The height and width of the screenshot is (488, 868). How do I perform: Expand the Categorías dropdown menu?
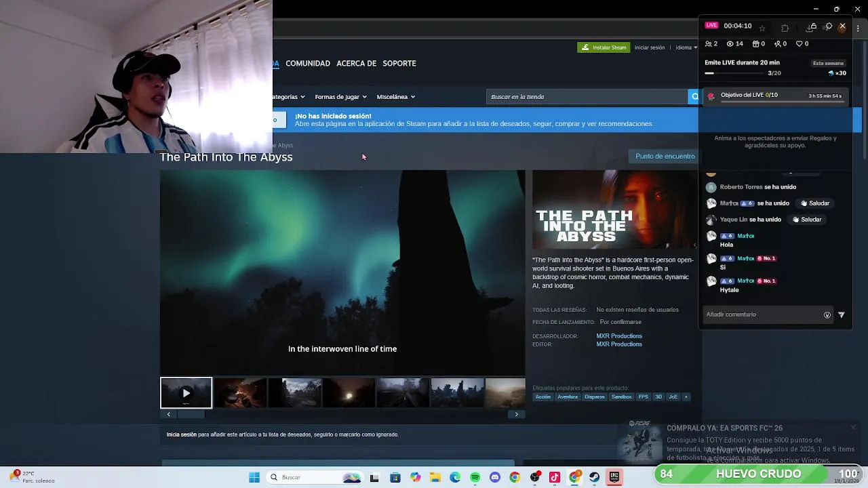click(x=288, y=97)
